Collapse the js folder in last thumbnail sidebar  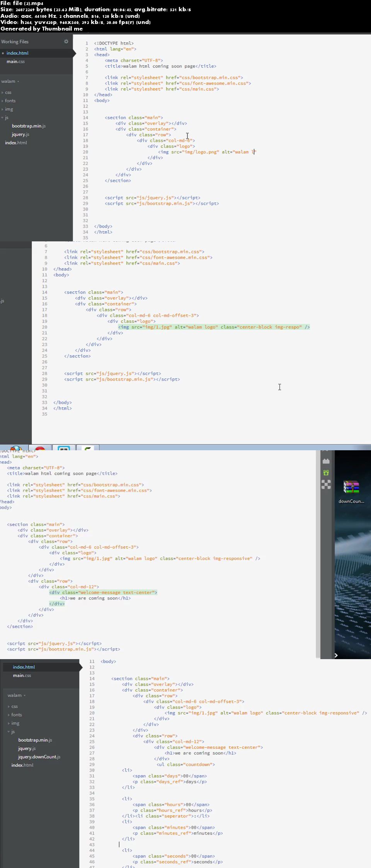point(11,731)
